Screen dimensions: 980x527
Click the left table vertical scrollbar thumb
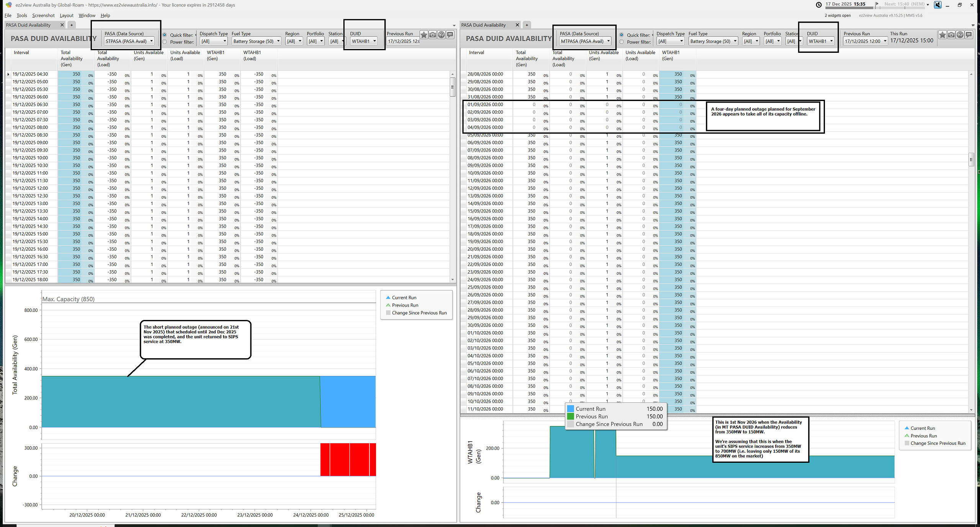452,87
